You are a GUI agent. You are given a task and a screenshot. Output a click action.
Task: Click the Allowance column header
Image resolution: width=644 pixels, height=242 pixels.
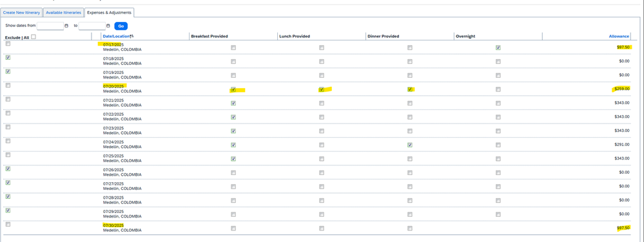point(619,36)
